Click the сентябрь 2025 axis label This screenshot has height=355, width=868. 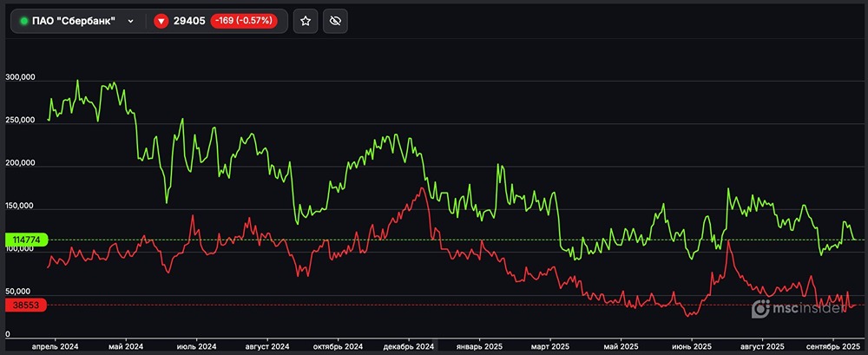click(x=833, y=346)
